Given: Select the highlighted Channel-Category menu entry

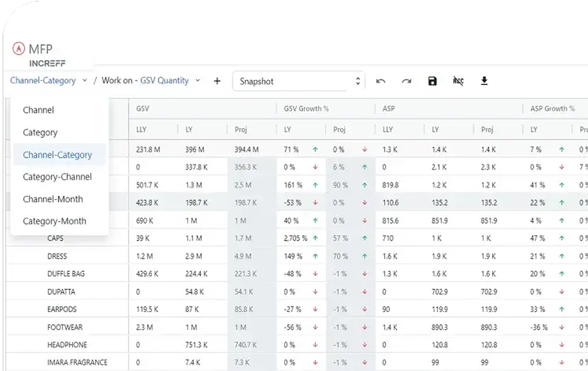Looking at the screenshot, I should point(57,155).
